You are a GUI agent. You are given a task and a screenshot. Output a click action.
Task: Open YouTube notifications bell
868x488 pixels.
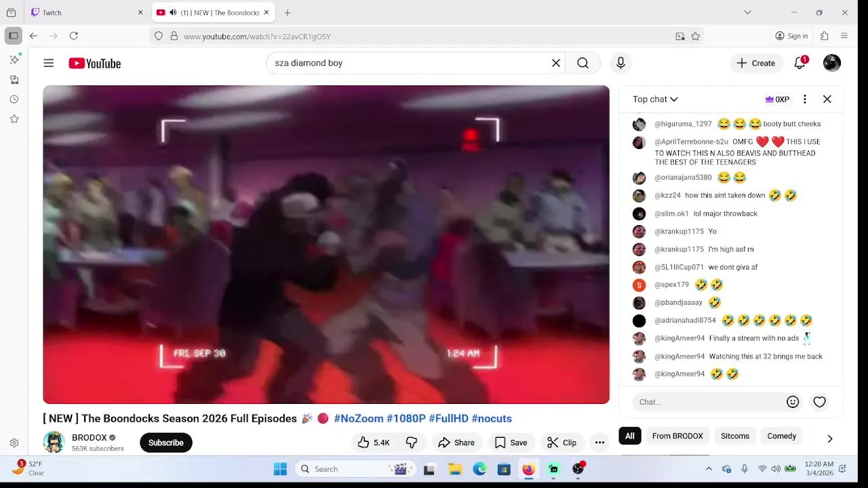pyautogui.click(x=800, y=63)
